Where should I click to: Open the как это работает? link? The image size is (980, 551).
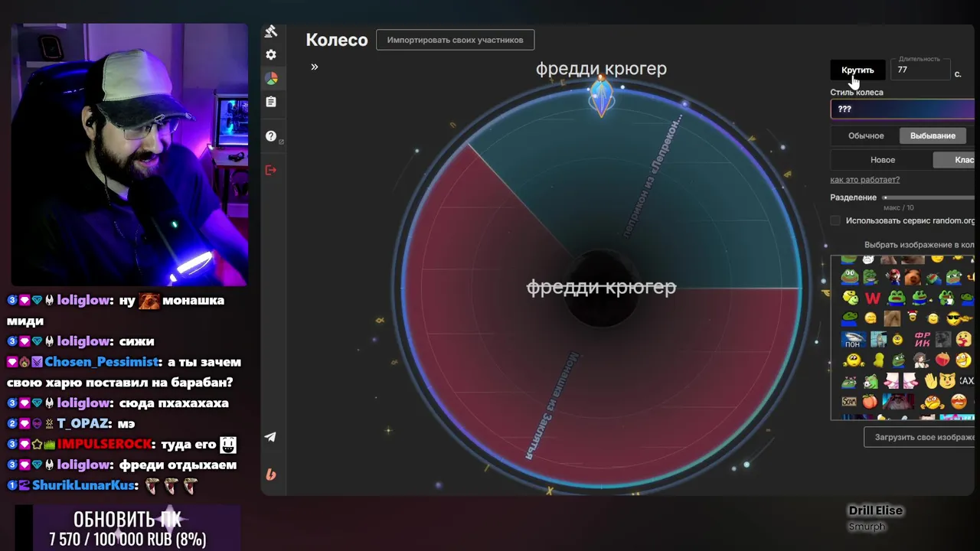pos(865,179)
